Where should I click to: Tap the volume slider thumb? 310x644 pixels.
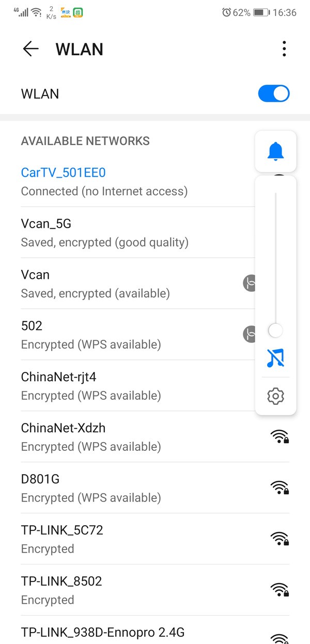coord(275,331)
